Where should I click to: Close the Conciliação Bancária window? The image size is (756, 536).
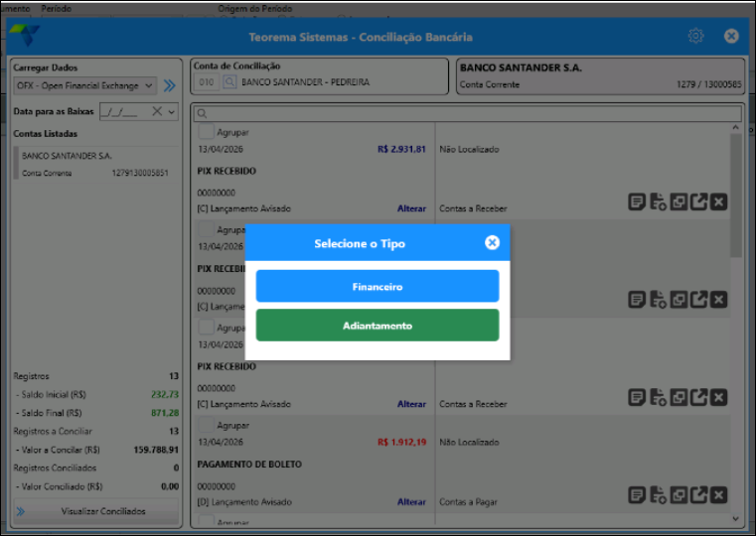[x=731, y=36]
